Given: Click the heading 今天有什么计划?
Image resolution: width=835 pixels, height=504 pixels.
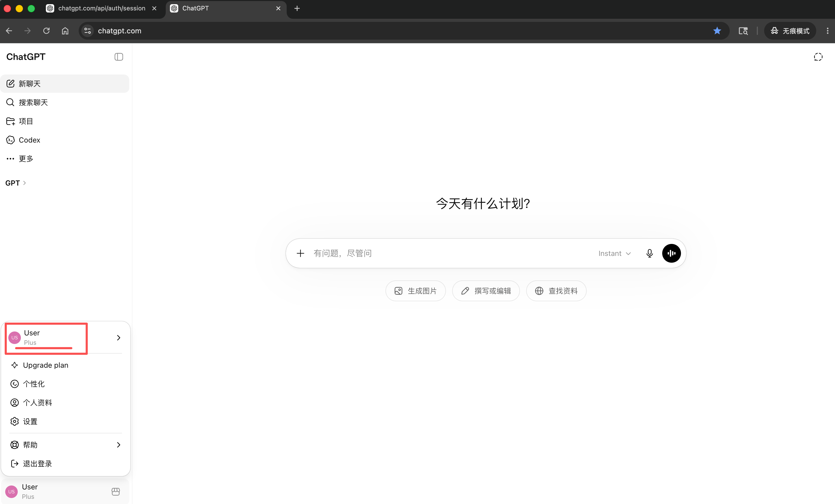Looking at the screenshot, I should pyautogui.click(x=483, y=204).
